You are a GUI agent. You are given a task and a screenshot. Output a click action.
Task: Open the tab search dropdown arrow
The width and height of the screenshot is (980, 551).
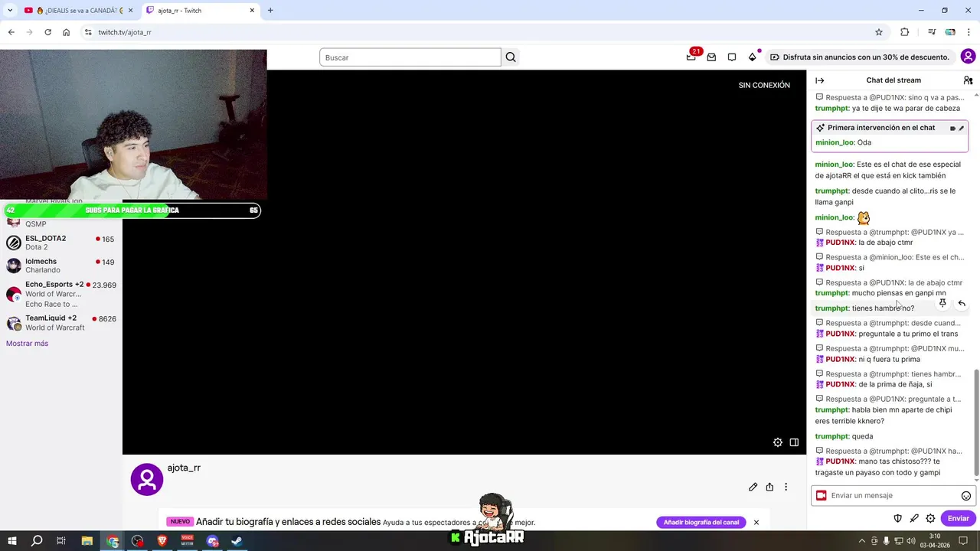click(10, 11)
